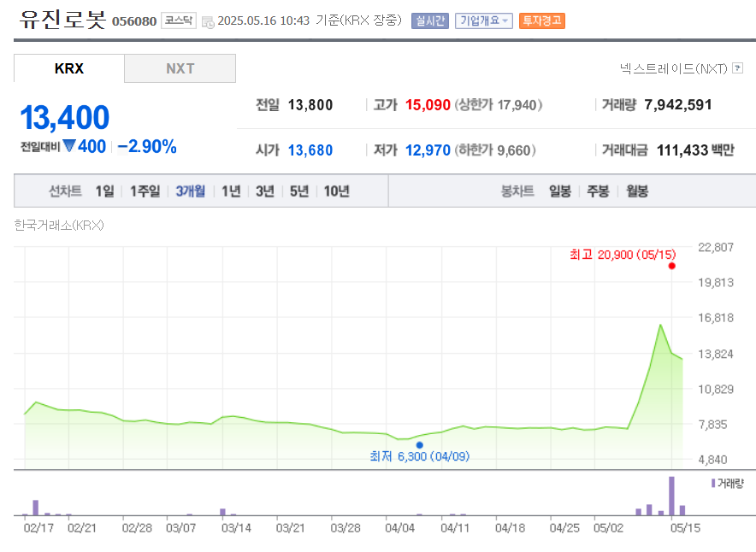Click the purple 거래량 legend marker
Screen dimensions: 756x552
[x=713, y=483]
